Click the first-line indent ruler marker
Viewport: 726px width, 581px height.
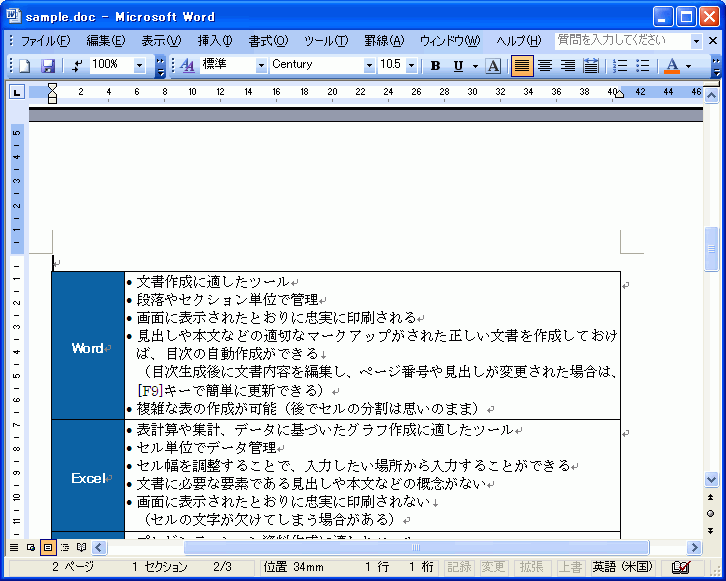(x=52, y=87)
